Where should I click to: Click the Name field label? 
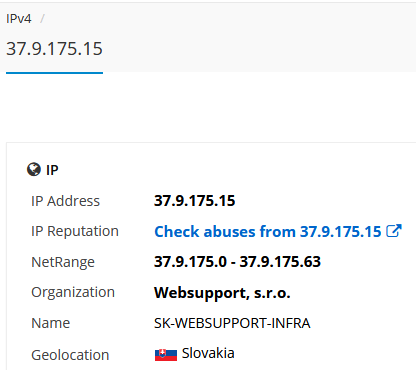pos(51,323)
